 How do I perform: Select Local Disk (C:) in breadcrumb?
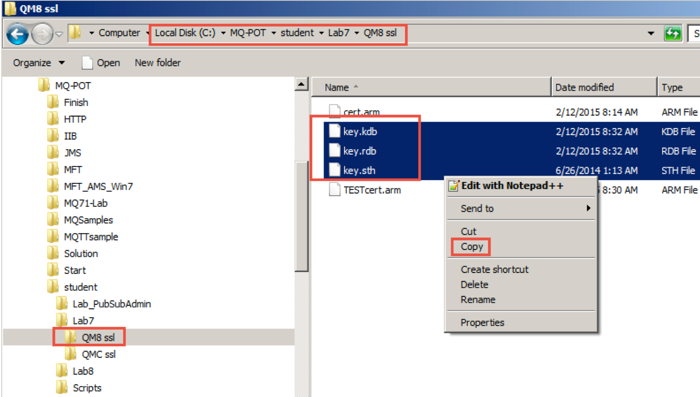click(x=185, y=33)
